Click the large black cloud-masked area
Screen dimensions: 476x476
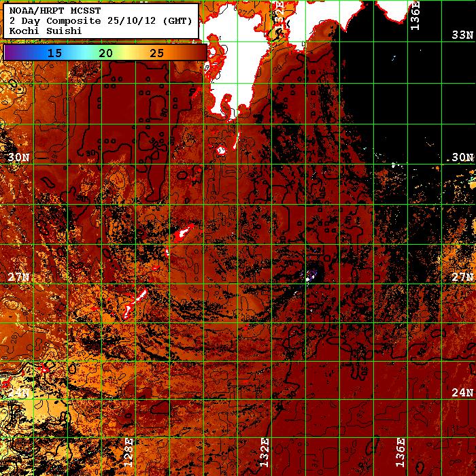pos(408,82)
